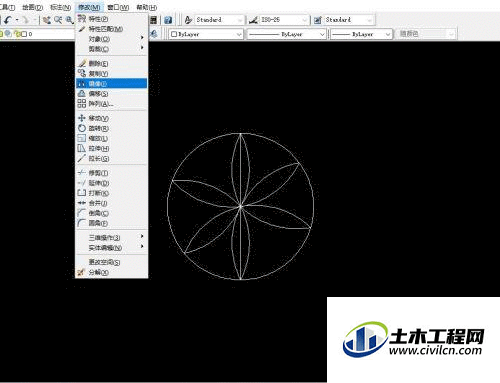The width and height of the screenshot is (500, 383).
Task: Close the 修改(M) menu in menu bar
Action: pos(89,7)
